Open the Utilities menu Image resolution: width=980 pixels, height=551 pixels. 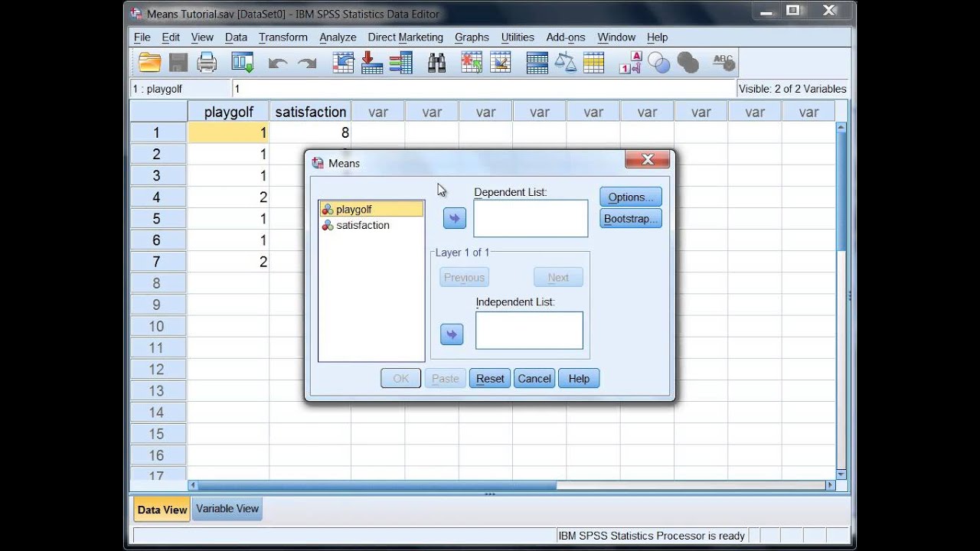[518, 37]
